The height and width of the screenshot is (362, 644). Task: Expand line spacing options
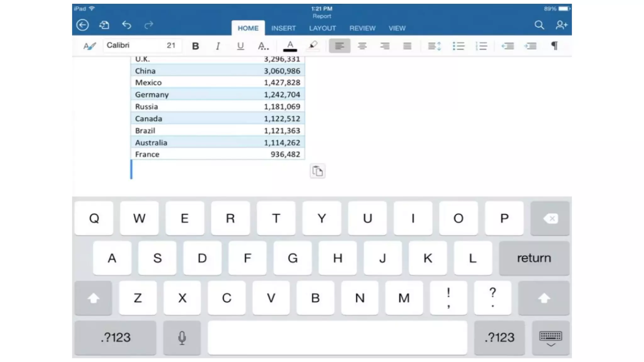click(434, 46)
